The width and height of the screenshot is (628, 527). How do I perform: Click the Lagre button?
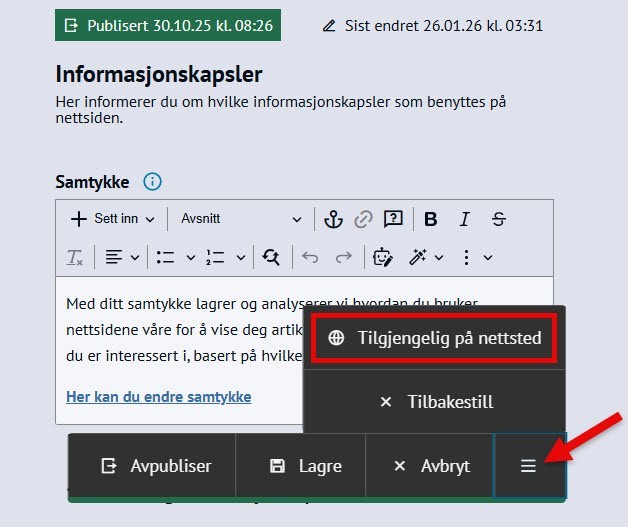coord(306,466)
